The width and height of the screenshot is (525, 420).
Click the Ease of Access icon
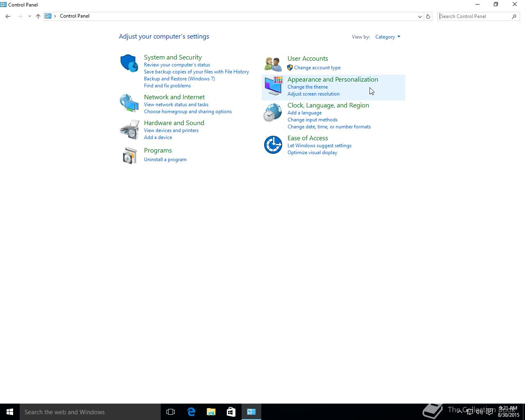coord(273,145)
